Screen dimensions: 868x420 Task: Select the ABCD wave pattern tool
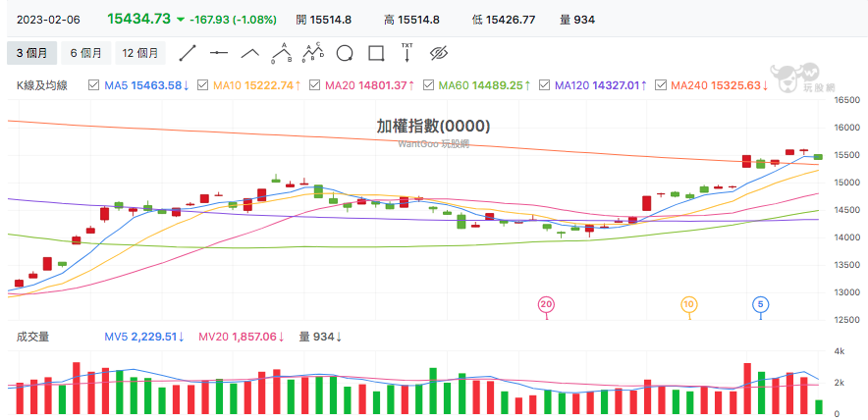pyautogui.click(x=313, y=53)
